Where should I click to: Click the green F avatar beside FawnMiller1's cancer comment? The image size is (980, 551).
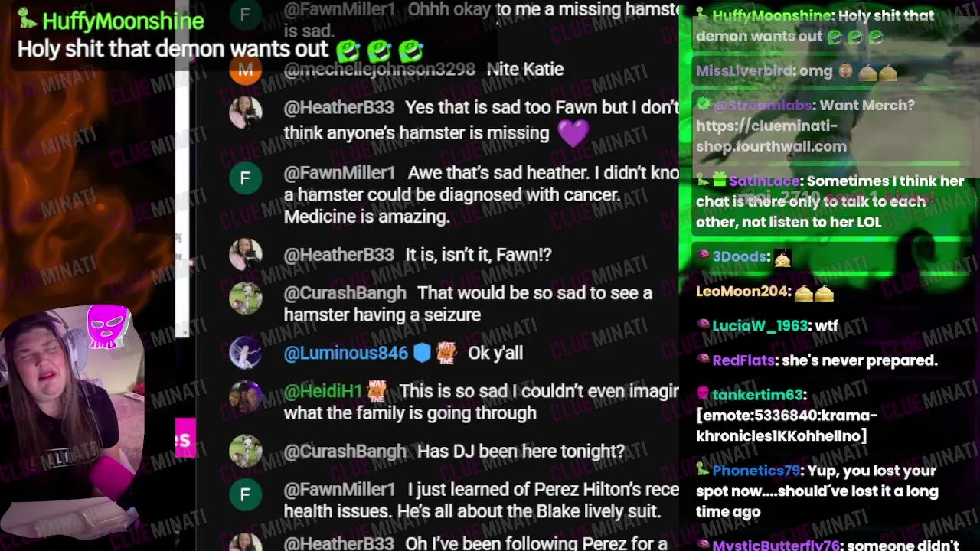pyautogui.click(x=245, y=178)
